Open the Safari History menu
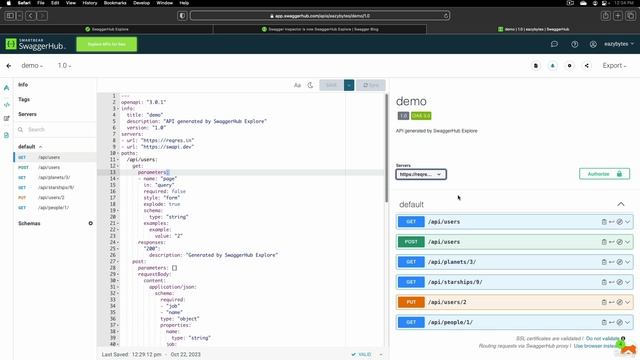The image size is (640, 360). click(90, 3)
